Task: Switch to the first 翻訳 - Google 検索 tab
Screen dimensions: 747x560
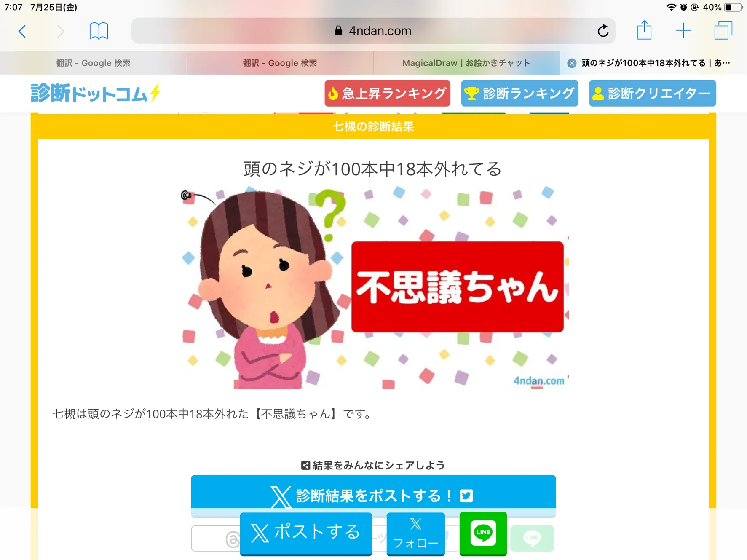Action: coord(93,63)
